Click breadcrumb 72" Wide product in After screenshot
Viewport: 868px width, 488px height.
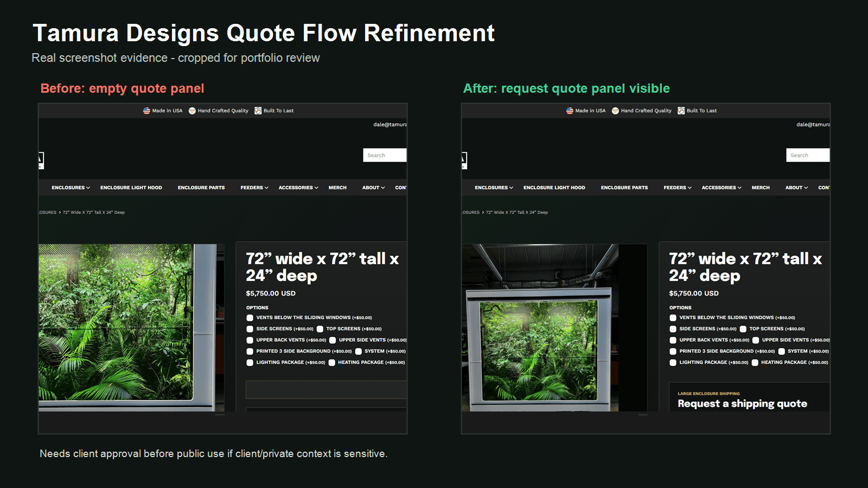point(517,213)
